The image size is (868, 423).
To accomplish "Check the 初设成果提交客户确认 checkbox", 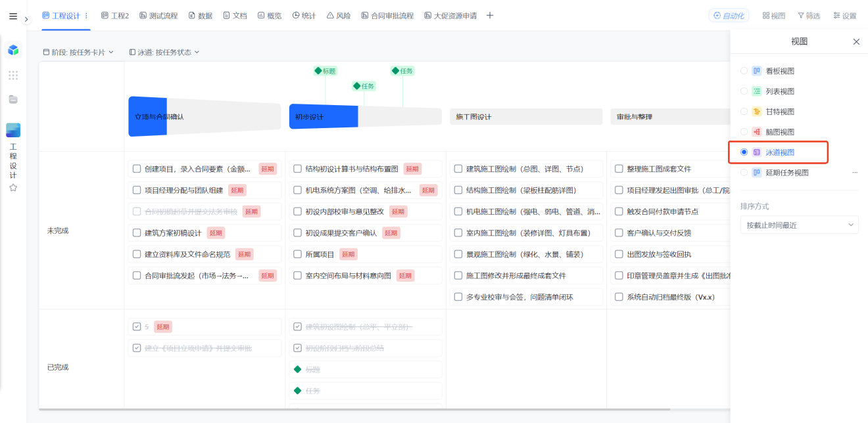I will [x=298, y=233].
